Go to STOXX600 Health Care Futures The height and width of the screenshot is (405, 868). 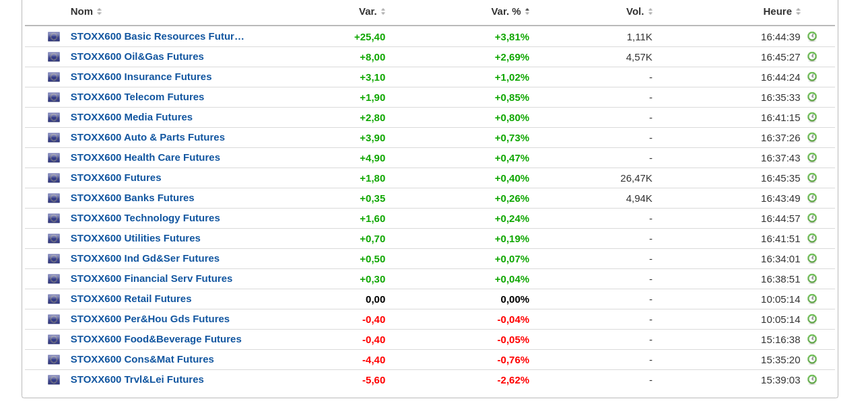pos(145,157)
